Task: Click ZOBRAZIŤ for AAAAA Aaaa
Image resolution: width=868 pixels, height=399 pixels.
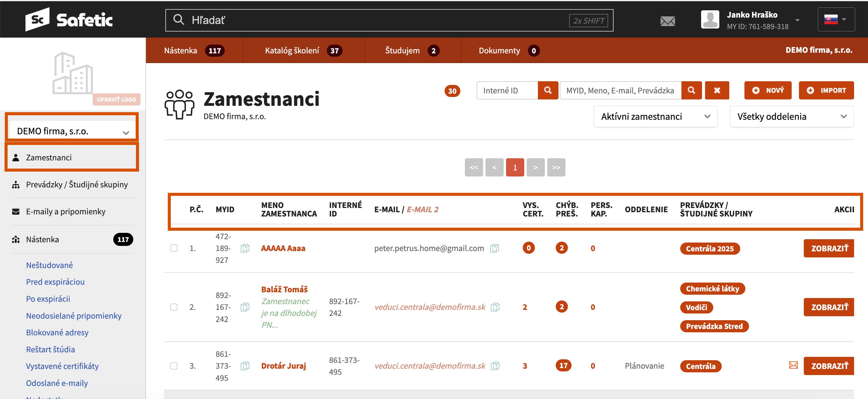Action: [x=829, y=248]
